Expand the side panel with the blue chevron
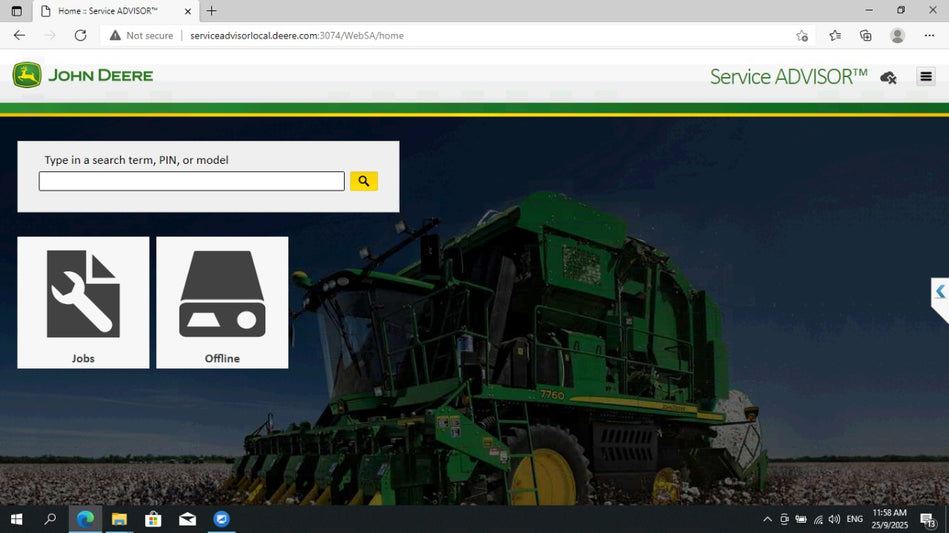 click(940, 292)
